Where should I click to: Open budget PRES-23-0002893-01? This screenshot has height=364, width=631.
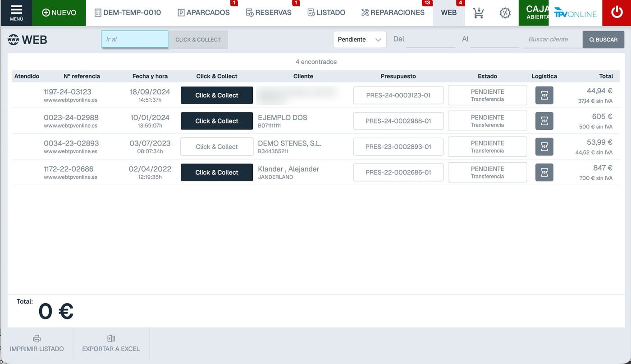pos(398,146)
